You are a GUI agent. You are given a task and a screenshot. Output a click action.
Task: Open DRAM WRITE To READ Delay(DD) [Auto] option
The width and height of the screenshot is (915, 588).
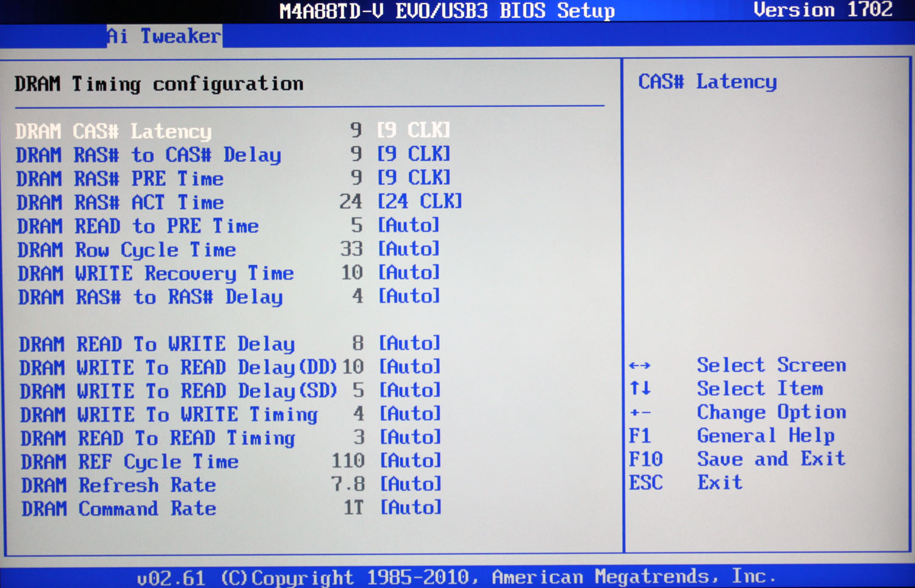tap(409, 367)
